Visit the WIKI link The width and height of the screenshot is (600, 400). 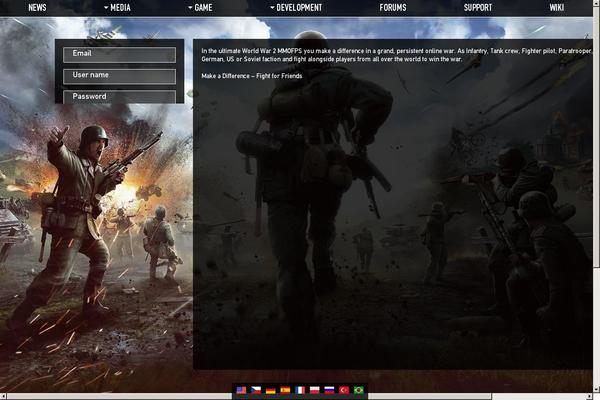pos(557,7)
